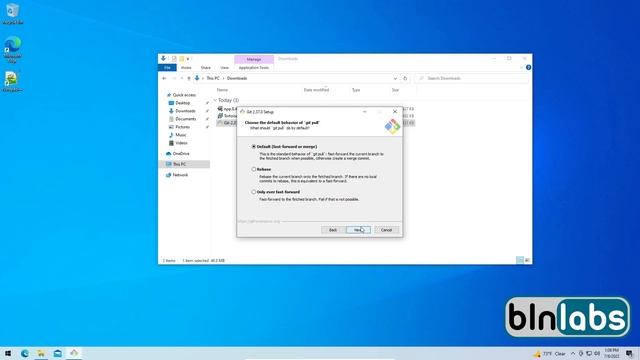Click Cancel in Git Setup dialog

tap(387, 230)
